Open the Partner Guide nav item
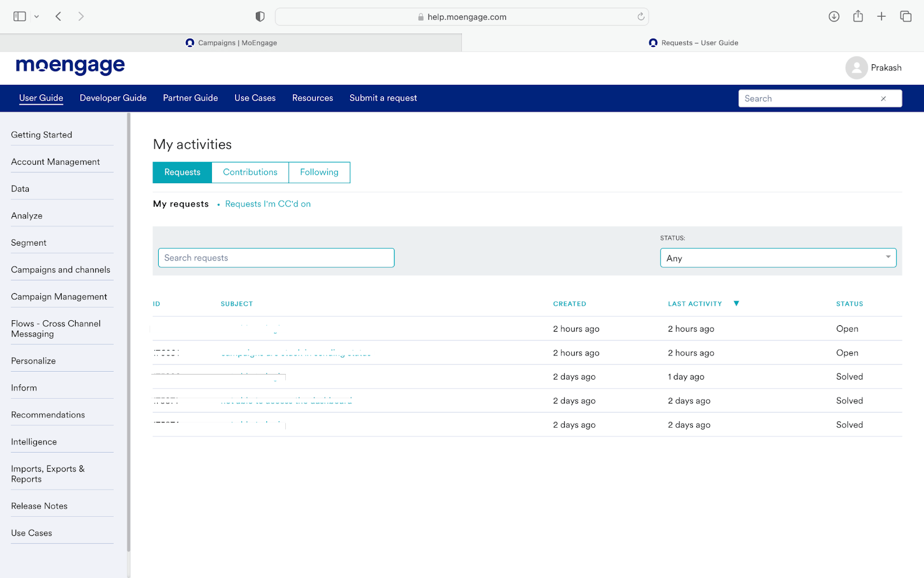This screenshot has height=578, width=924. point(191,98)
